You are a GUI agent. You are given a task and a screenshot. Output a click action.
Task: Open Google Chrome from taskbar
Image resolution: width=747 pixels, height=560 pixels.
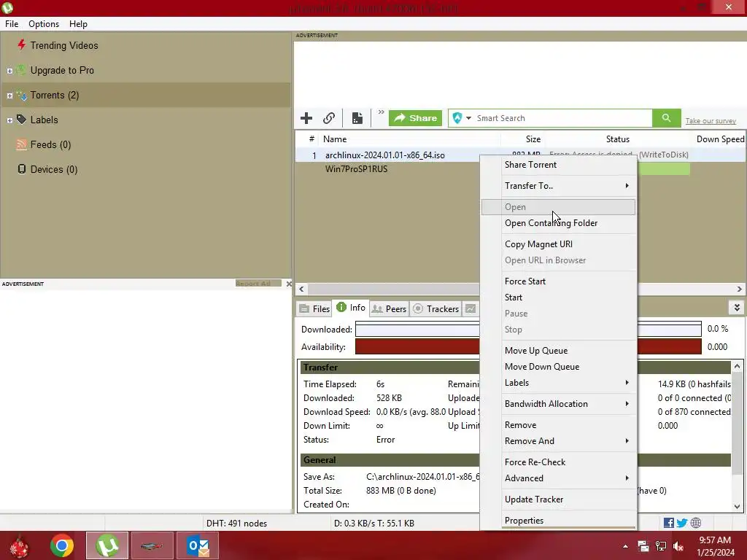62,545
